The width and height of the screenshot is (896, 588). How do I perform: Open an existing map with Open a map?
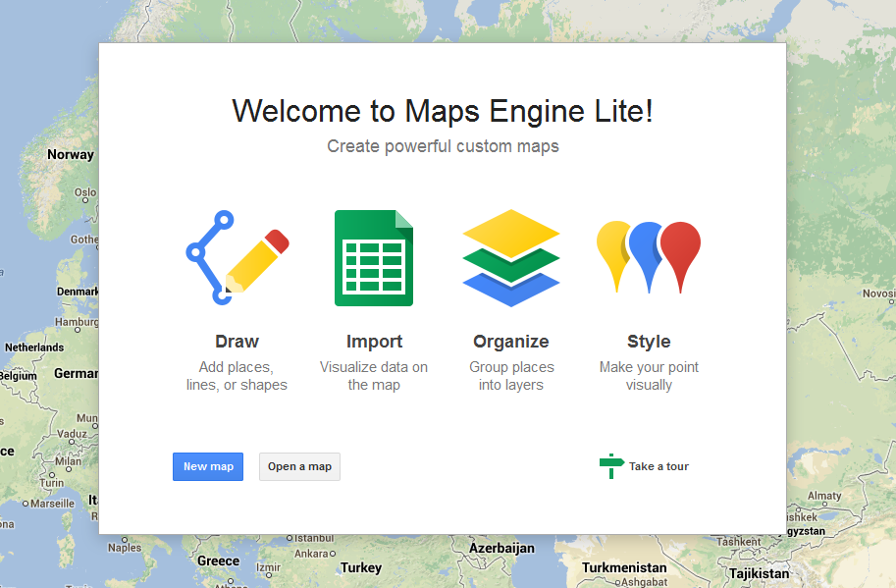299,467
